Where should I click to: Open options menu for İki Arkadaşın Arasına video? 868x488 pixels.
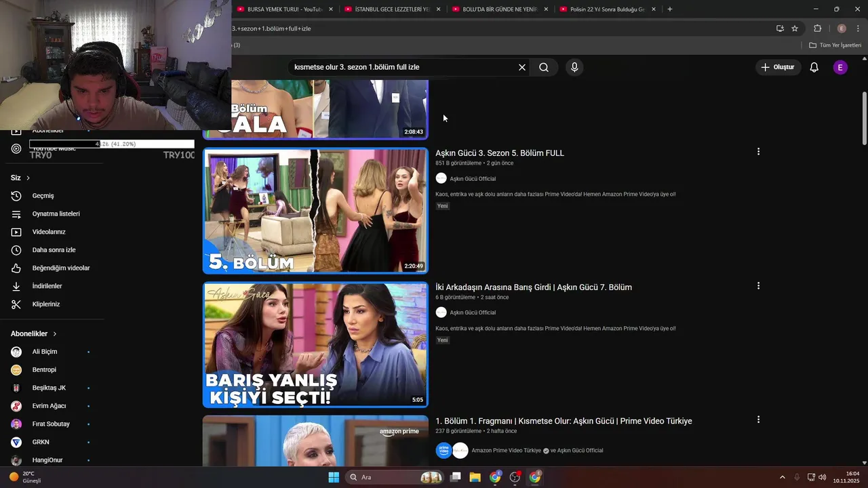(x=758, y=286)
